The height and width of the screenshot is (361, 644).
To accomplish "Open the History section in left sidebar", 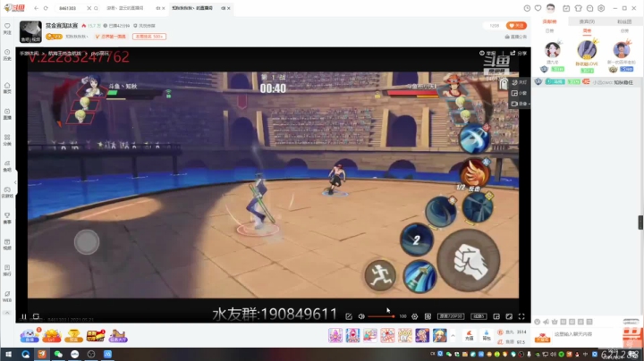I will (x=7, y=55).
